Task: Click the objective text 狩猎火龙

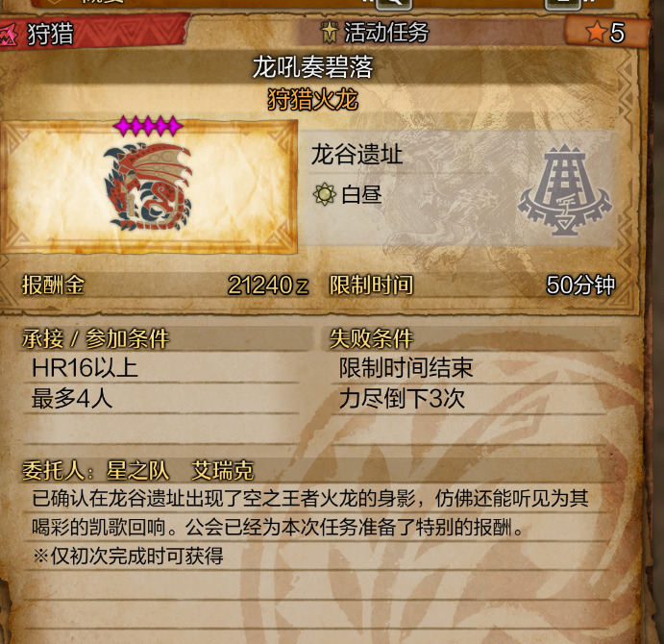Action: 312,100
